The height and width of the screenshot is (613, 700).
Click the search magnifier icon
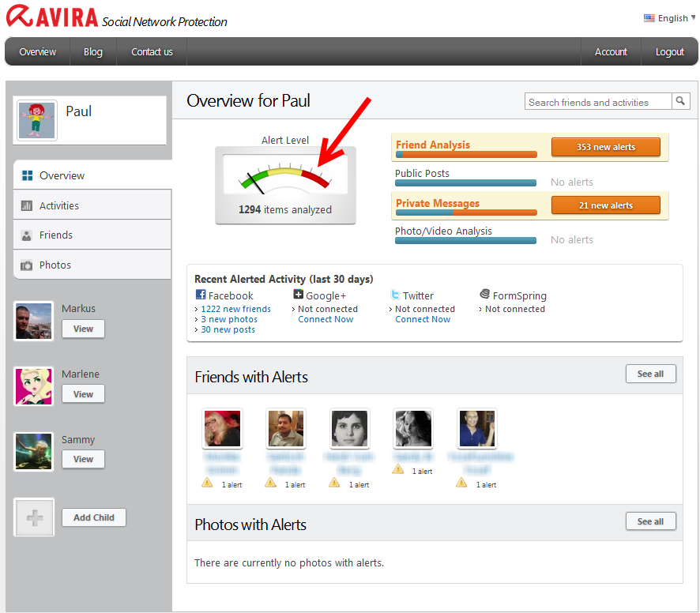click(x=680, y=101)
